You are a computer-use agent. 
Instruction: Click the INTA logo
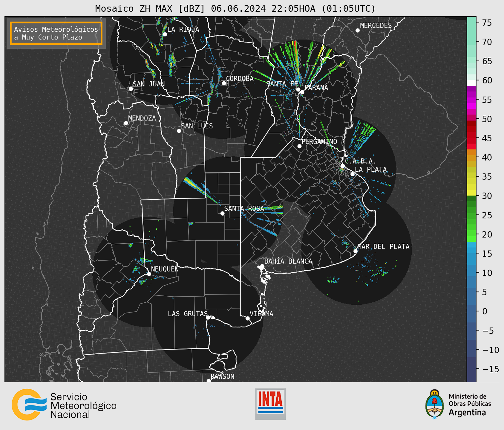pyautogui.click(x=270, y=404)
